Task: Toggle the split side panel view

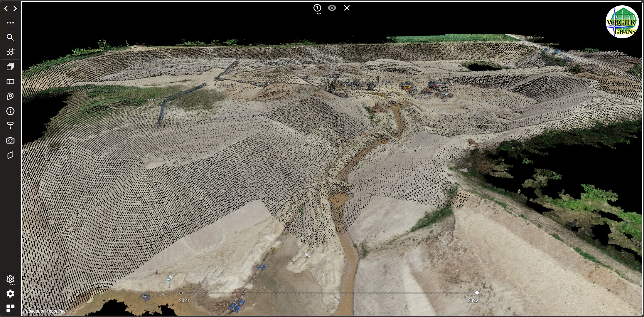Action: (x=10, y=82)
